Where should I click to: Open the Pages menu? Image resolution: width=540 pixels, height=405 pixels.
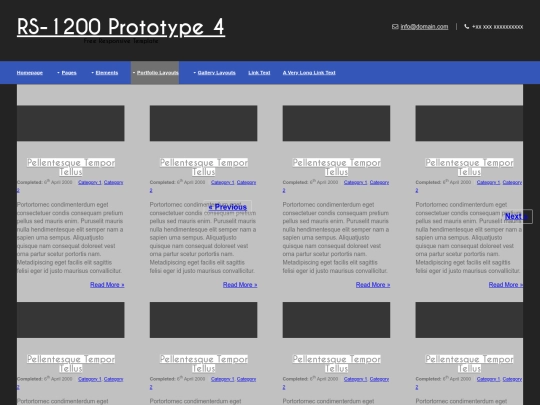(69, 73)
